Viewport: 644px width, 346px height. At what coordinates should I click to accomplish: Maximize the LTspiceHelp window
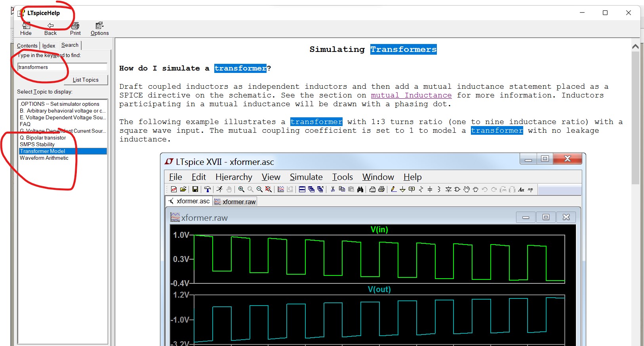[x=605, y=13]
